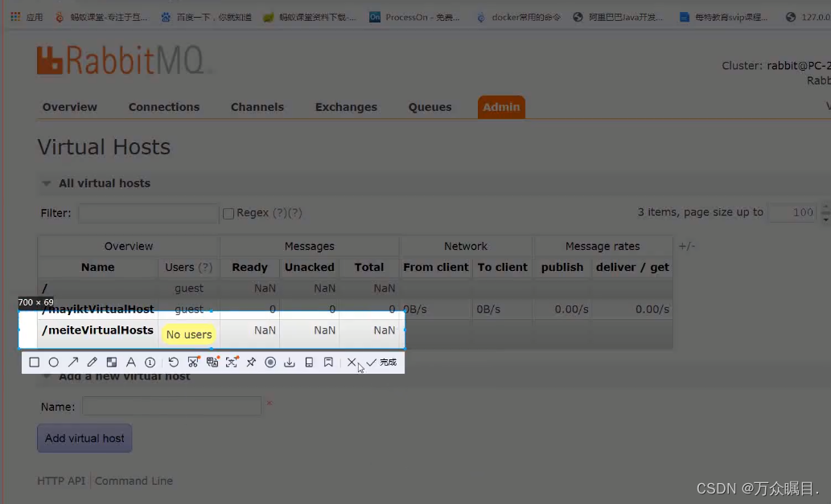Collapse the All virtual hosts section
Screen dimensions: 831x504
point(47,184)
